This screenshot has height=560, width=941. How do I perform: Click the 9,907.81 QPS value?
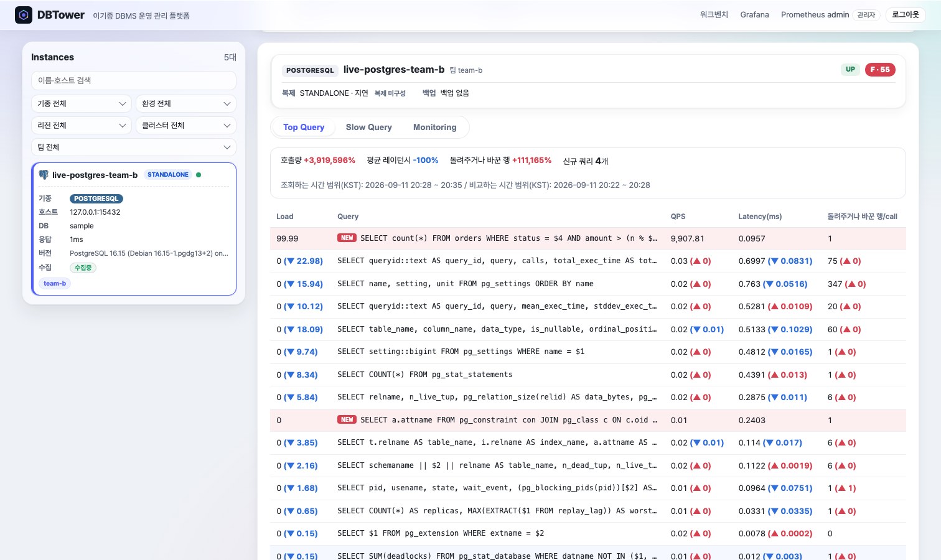coord(688,238)
